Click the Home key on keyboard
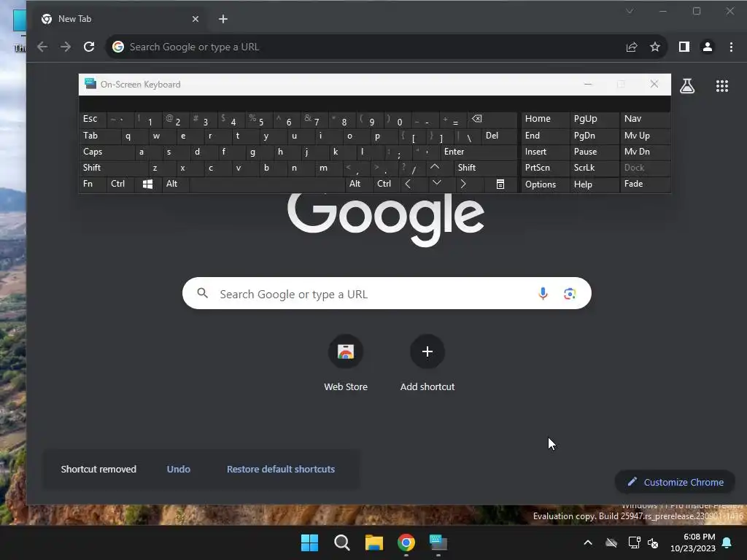 coord(545,119)
